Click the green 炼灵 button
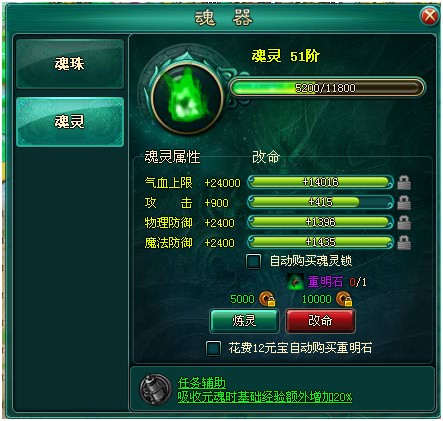Screen dimensions: 443x421 (x=244, y=321)
